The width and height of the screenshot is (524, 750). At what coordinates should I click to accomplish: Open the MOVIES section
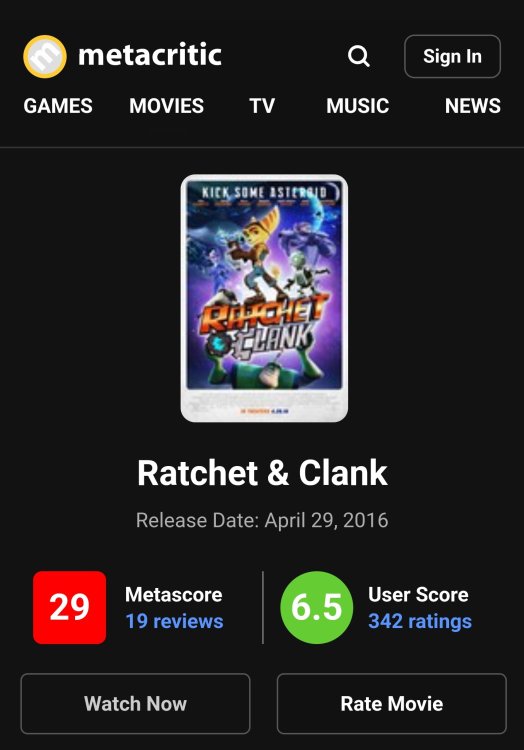[166, 106]
